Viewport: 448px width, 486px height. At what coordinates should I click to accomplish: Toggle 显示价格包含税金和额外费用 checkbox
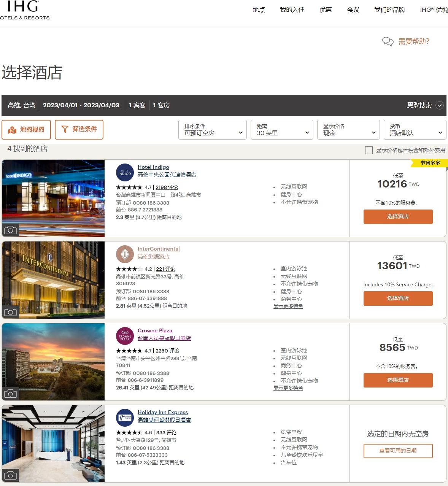[x=369, y=150]
